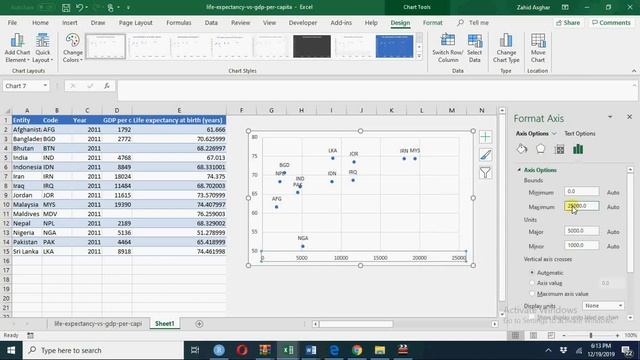Open Select Data dialog
640x360 pixels.
474,48
